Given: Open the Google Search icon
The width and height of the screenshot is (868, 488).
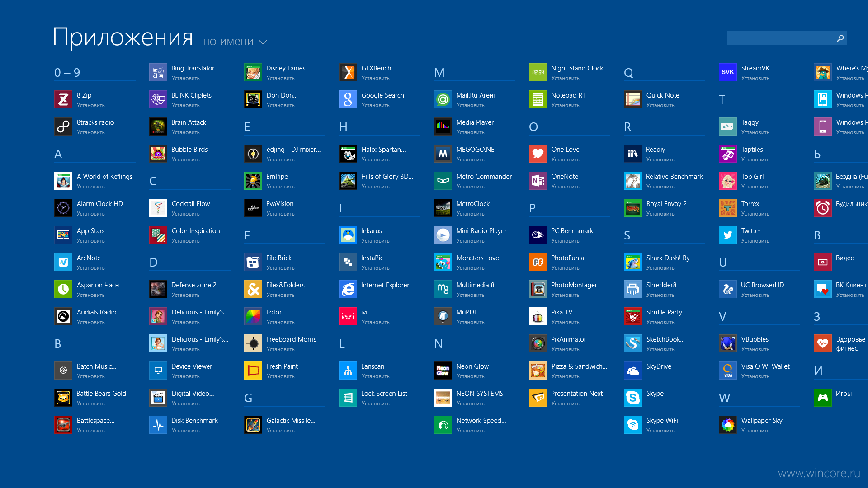Looking at the screenshot, I should (348, 99).
